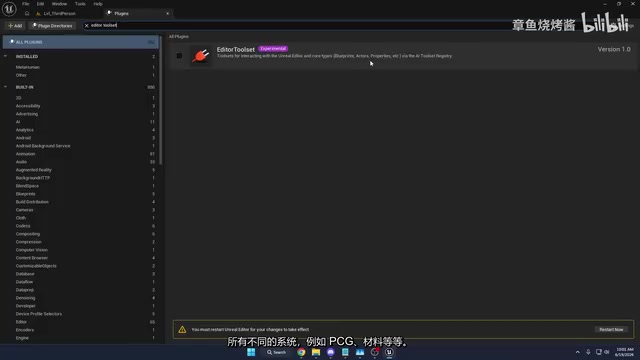Open Chrome from the taskbar
The height and width of the screenshot is (360, 640).
(301, 352)
